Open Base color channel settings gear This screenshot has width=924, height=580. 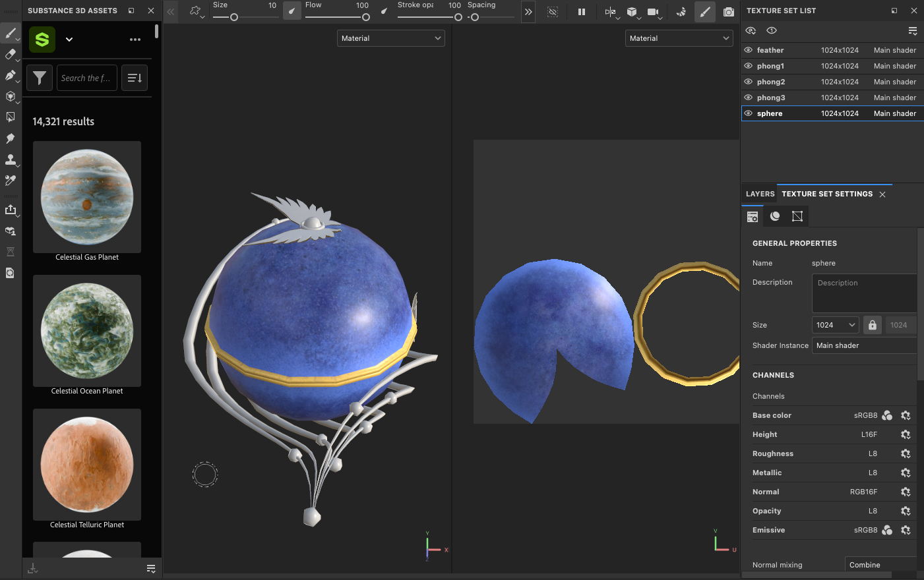[906, 415]
